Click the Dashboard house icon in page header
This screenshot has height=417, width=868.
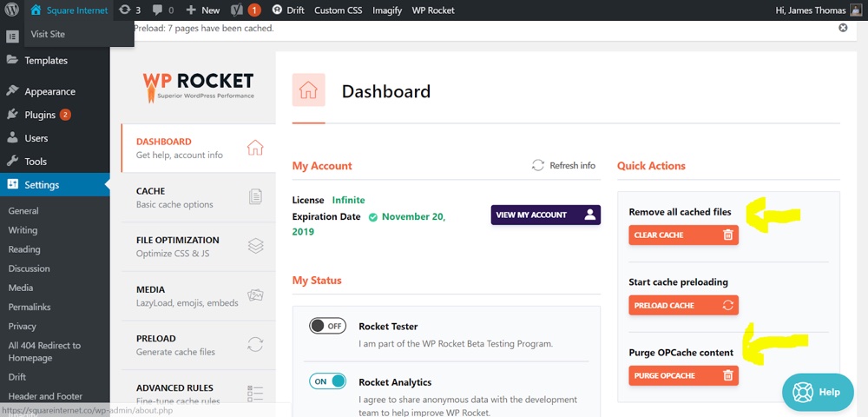click(308, 89)
